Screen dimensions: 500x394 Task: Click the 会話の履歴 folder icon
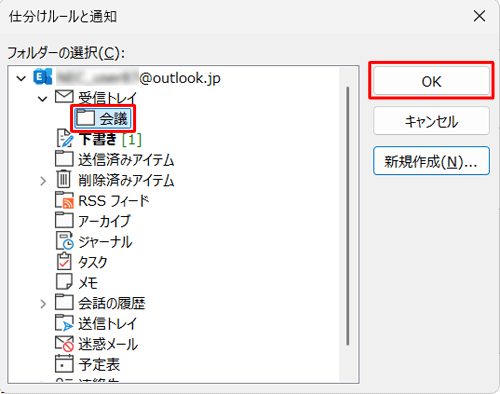(64, 302)
